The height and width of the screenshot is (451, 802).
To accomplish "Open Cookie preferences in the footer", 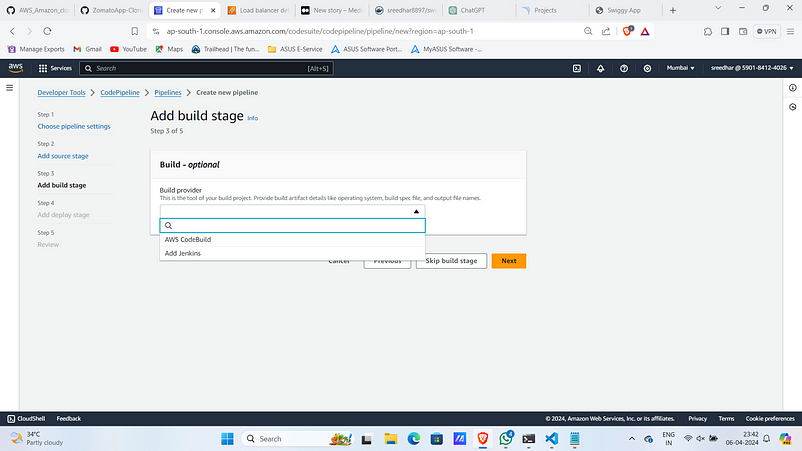I will point(770,418).
